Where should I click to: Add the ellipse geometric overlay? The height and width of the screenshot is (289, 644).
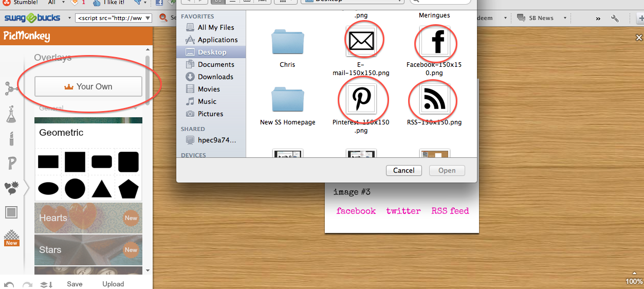[x=48, y=189]
